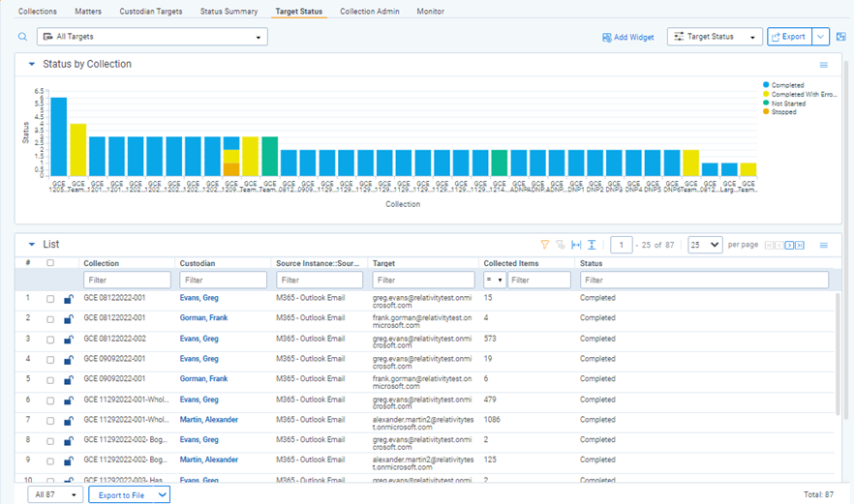The image size is (854, 504).
Task: Check the box for row 3 GCE 08122022-002
Action: [50, 340]
